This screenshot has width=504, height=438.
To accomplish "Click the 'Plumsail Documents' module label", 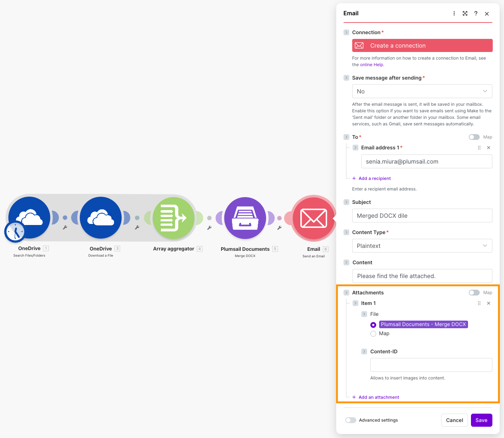I will pyautogui.click(x=245, y=249).
